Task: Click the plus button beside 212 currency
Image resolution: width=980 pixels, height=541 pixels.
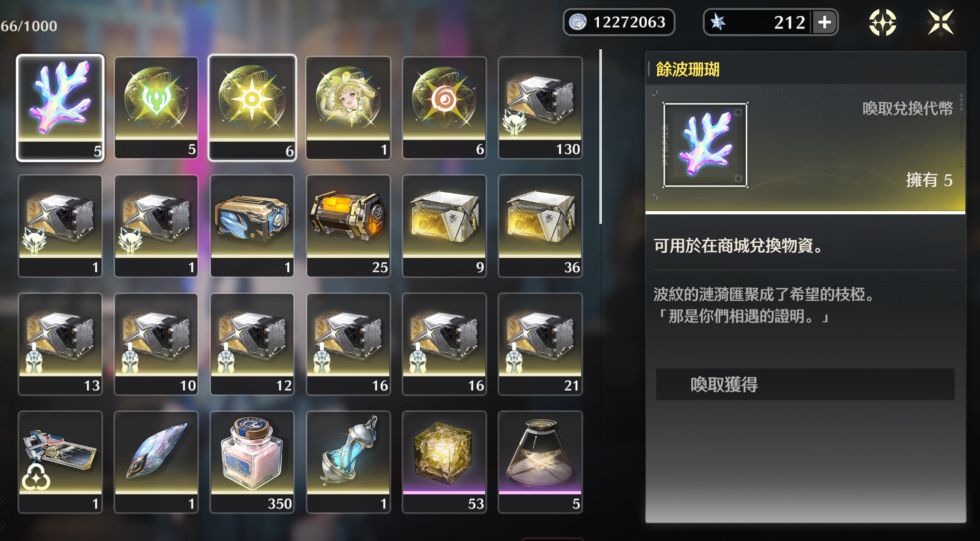Action: coord(824,22)
